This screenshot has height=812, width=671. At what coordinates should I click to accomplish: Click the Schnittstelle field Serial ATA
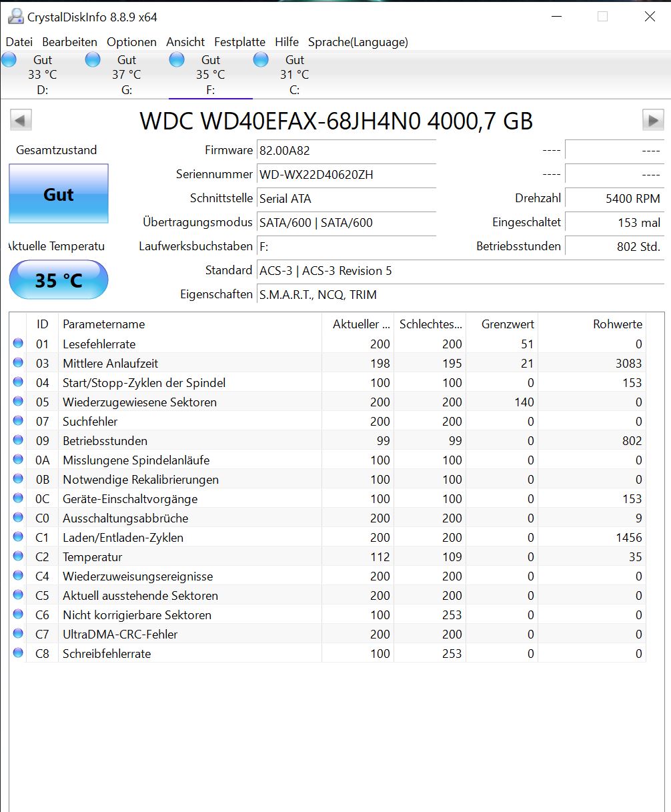tap(347, 199)
